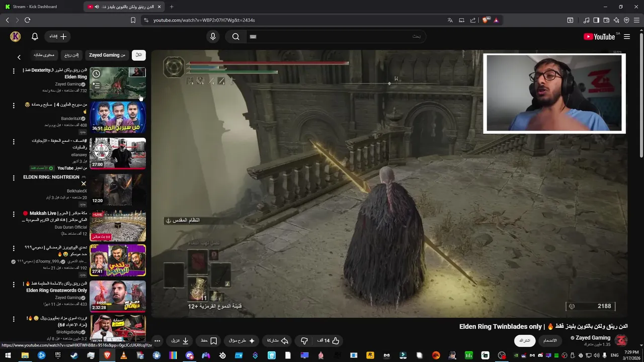Add Dexterity video to Watch Later

point(96,74)
